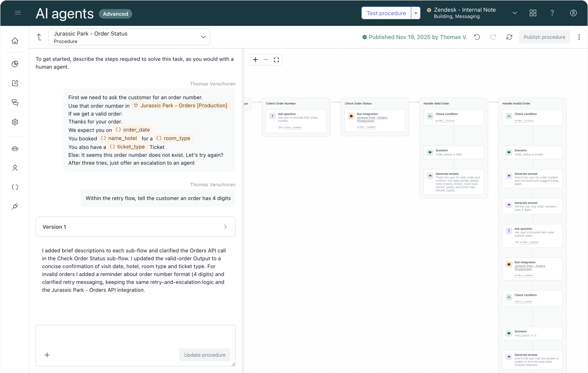Open the Test procedure dropdown arrow
Image resolution: width=588 pixels, height=373 pixels.
[x=416, y=13]
